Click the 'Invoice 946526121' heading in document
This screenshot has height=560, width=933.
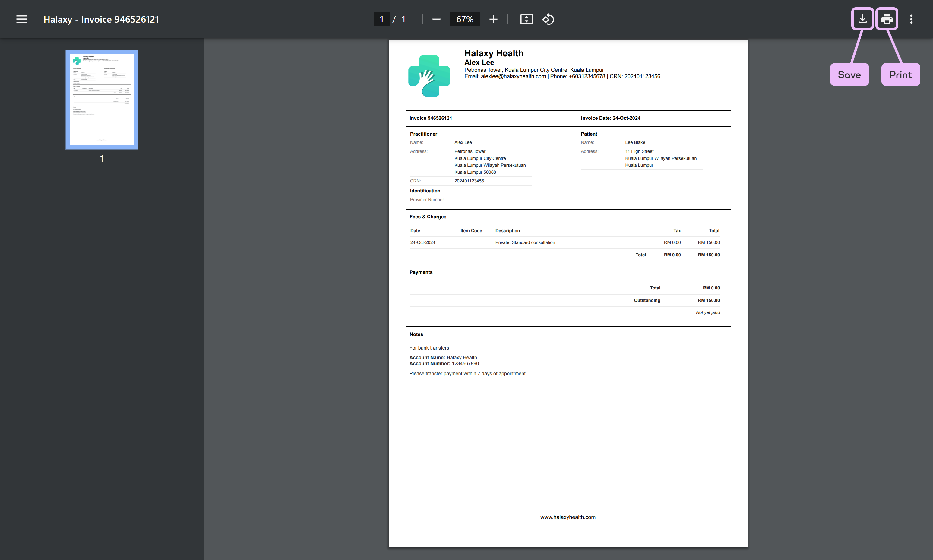tap(431, 118)
